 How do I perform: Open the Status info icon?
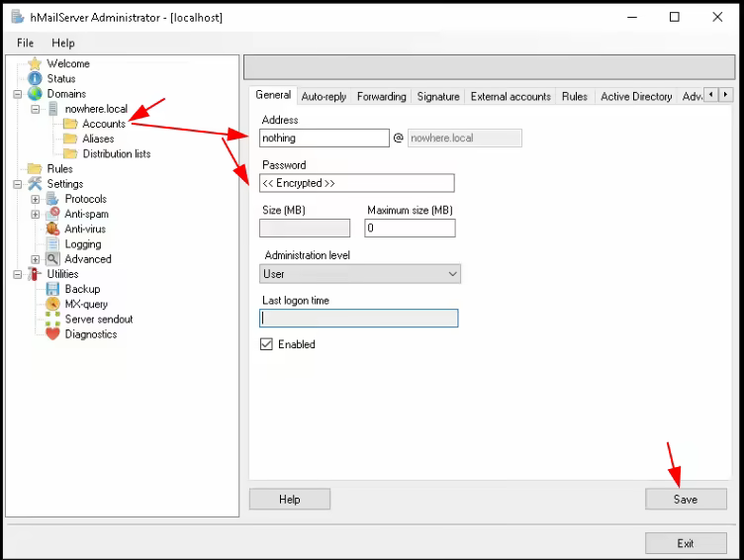(x=35, y=79)
